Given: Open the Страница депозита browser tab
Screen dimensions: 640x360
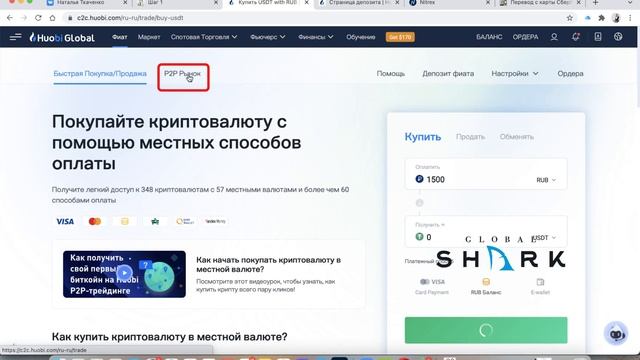Looking at the screenshot, I should (359, 3).
